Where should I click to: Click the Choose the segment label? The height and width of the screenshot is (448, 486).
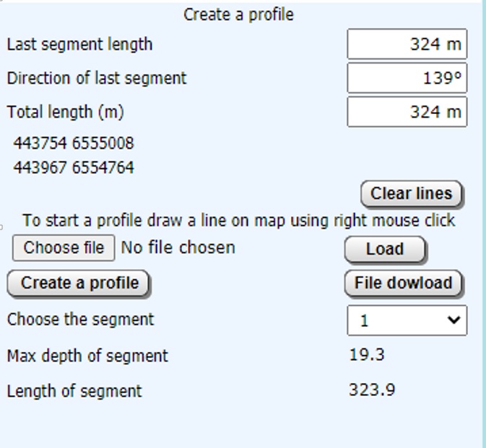pos(80,320)
